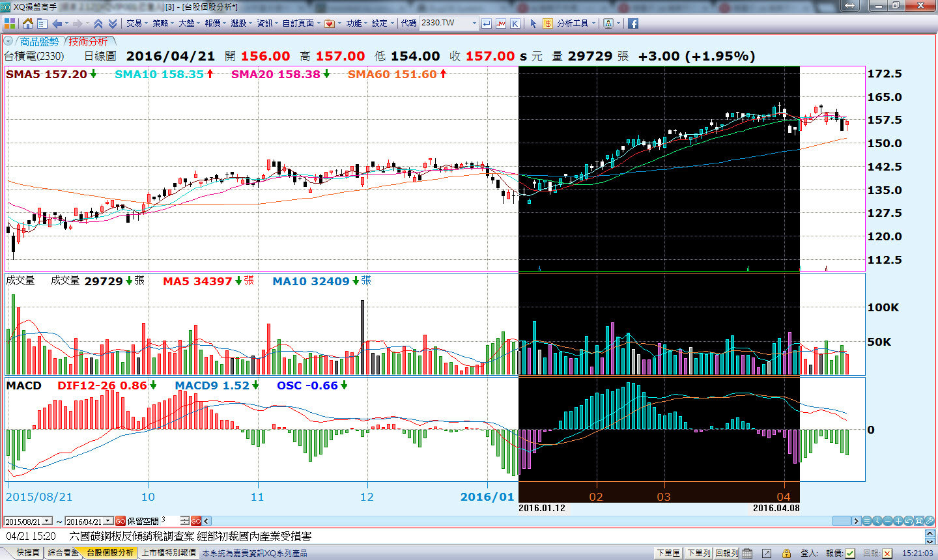Open the start date 2015/08/21 dropdown
This screenshot has width=938, height=560.
point(48,522)
